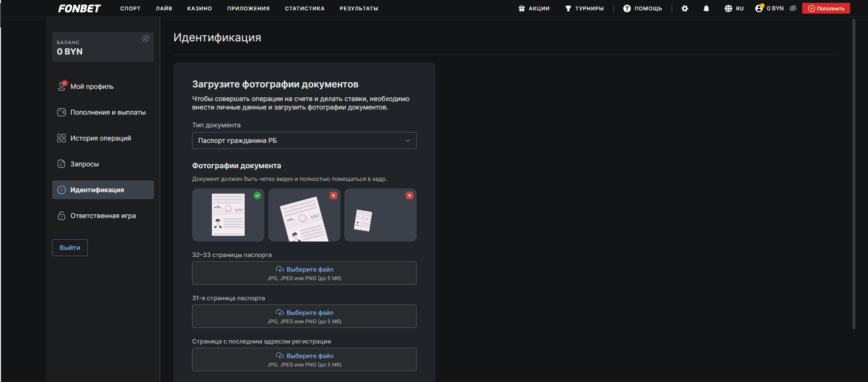Viewport: 868px width, 382px height.
Task: Open RU language selector
Action: click(x=734, y=8)
